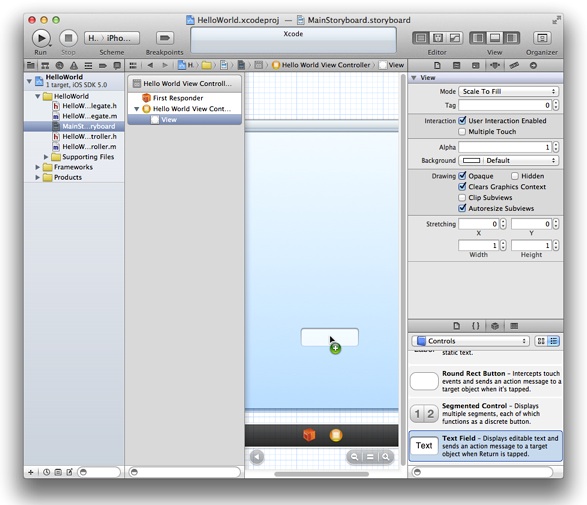Screen dimensions: 587x505
Task: Show the Breakpoint navigator
Action: click(103, 66)
